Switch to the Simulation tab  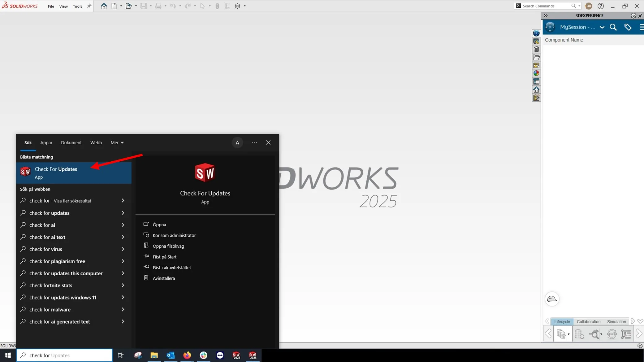point(616,321)
